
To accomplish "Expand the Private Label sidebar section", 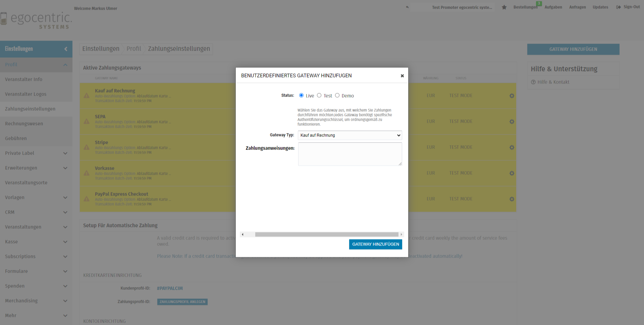I will tap(65, 153).
